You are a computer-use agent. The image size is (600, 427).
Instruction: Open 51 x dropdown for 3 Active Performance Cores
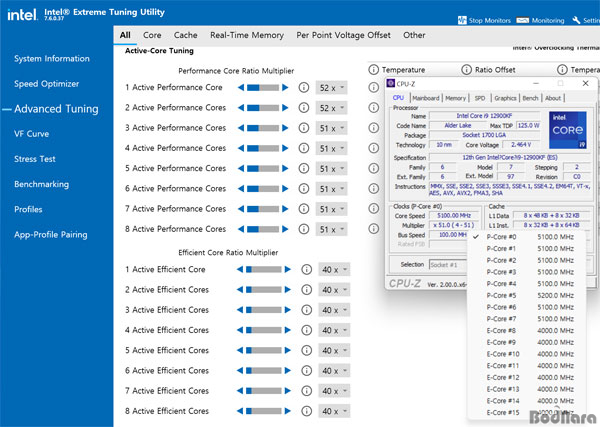pyautogui.click(x=331, y=129)
